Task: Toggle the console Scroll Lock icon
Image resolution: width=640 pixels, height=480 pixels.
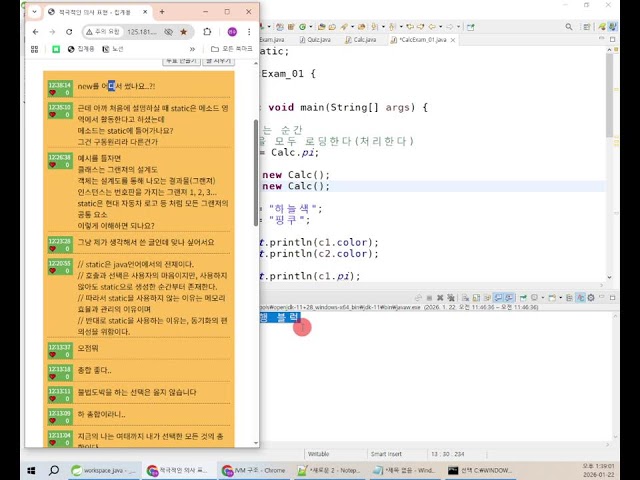Action: [x=476, y=298]
